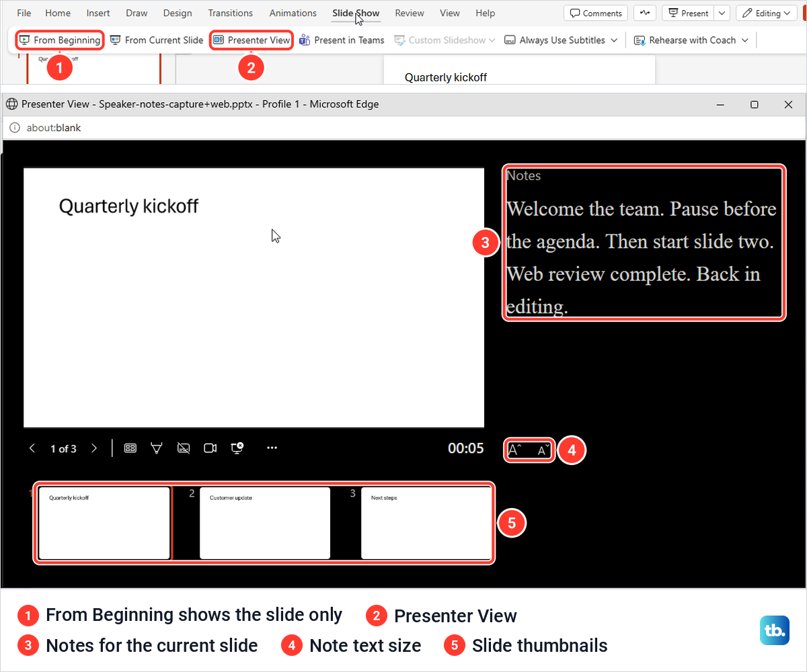Open the View tab
The height and width of the screenshot is (672, 807).
click(x=450, y=13)
